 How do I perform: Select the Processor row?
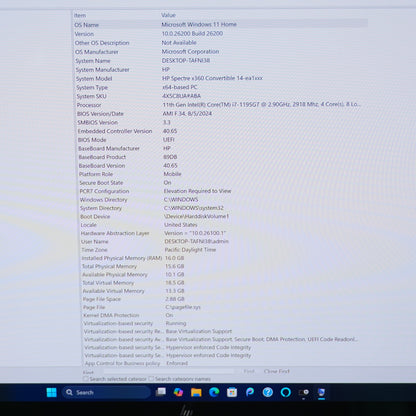click(220, 105)
